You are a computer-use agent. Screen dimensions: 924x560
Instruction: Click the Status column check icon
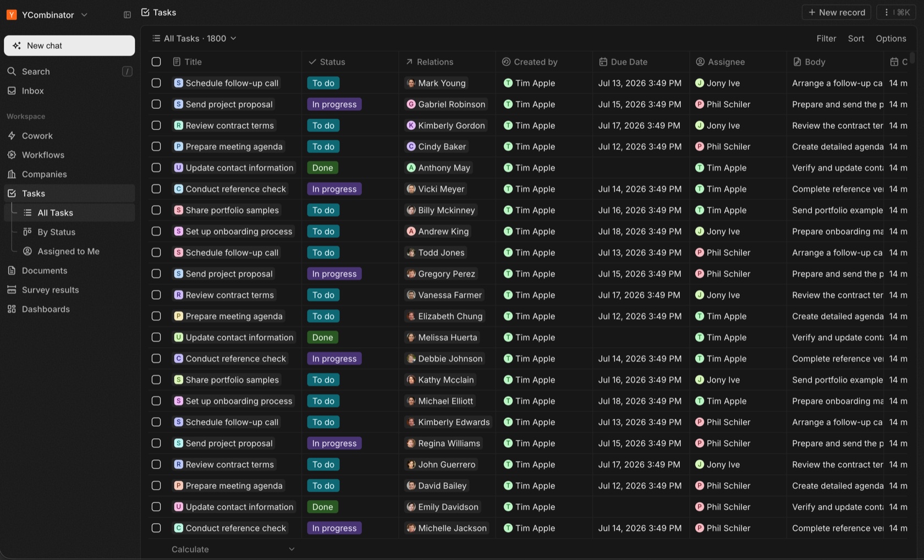312,62
